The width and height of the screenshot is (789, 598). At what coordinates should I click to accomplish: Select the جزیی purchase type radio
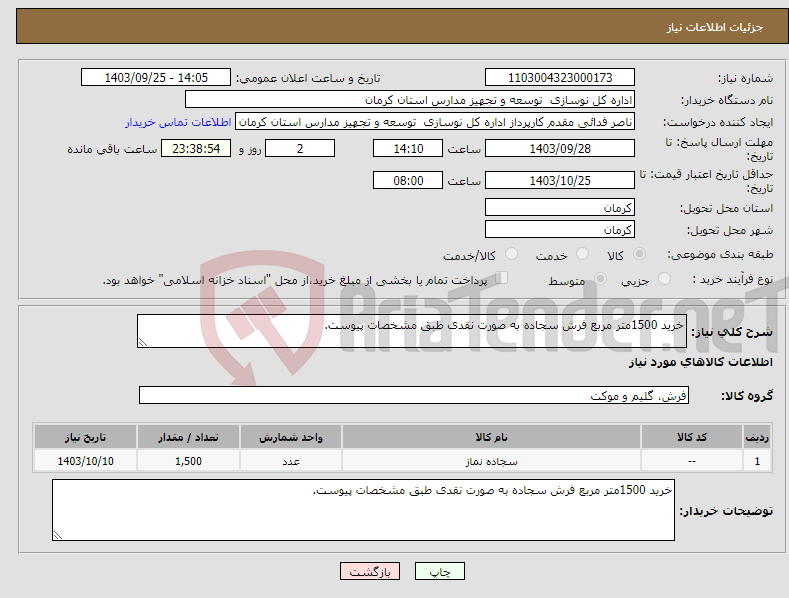pos(664,278)
